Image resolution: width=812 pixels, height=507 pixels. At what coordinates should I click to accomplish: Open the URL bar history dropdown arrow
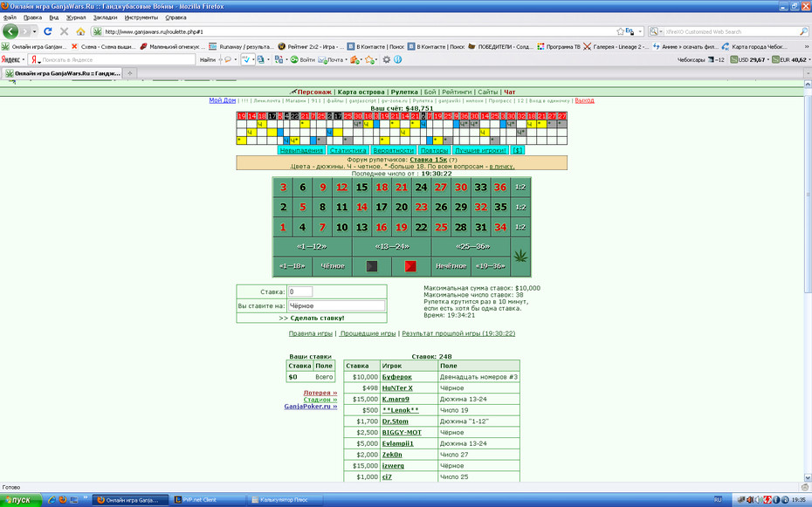pyautogui.click(x=640, y=31)
